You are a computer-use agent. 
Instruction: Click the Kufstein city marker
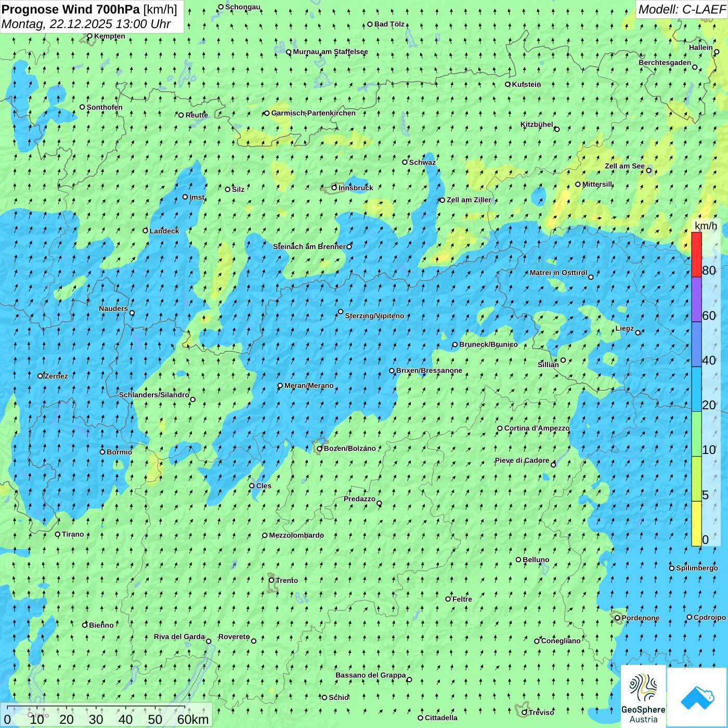pos(508,84)
